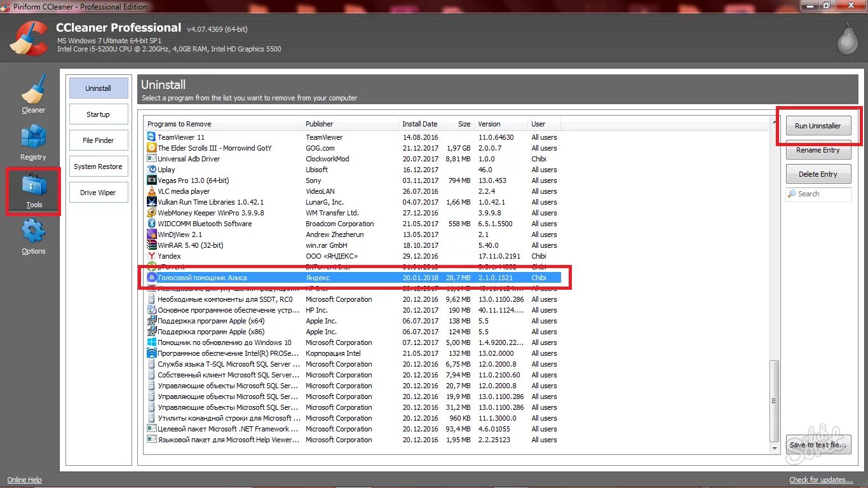Select Языковой пакет для Help Viewer row

(x=353, y=440)
